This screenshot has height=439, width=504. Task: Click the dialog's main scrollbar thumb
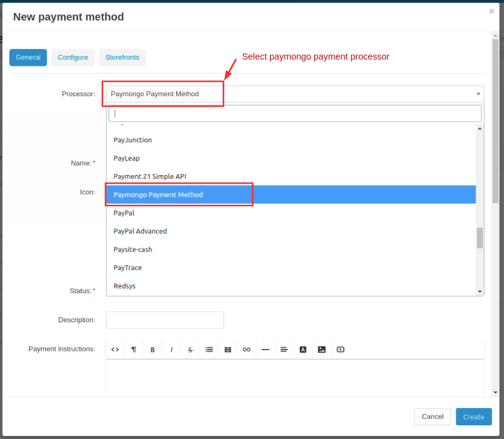(x=495, y=121)
